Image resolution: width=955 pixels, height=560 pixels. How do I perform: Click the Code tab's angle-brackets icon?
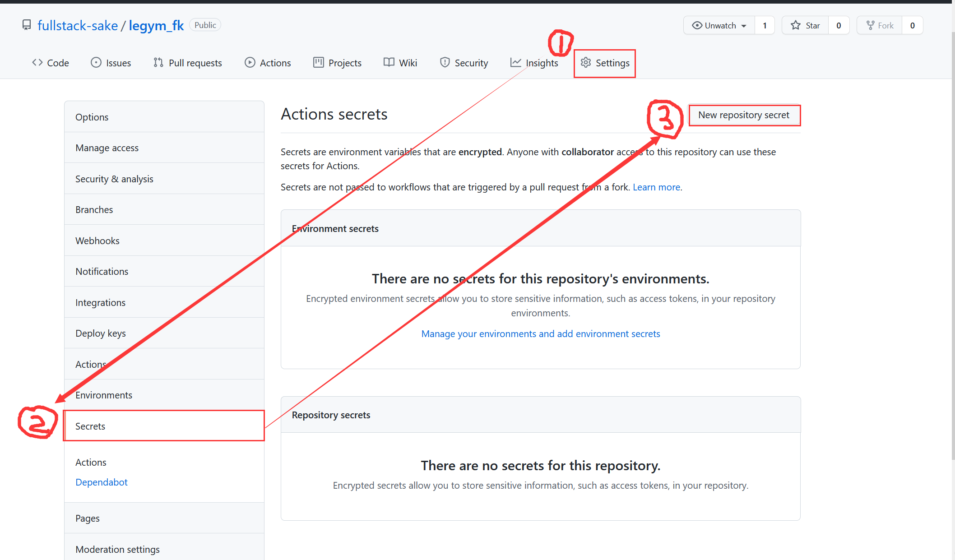tap(37, 63)
